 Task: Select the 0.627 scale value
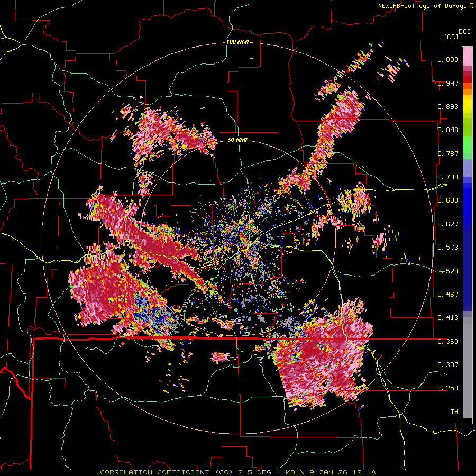pyautogui.click(x=448, y=224)
